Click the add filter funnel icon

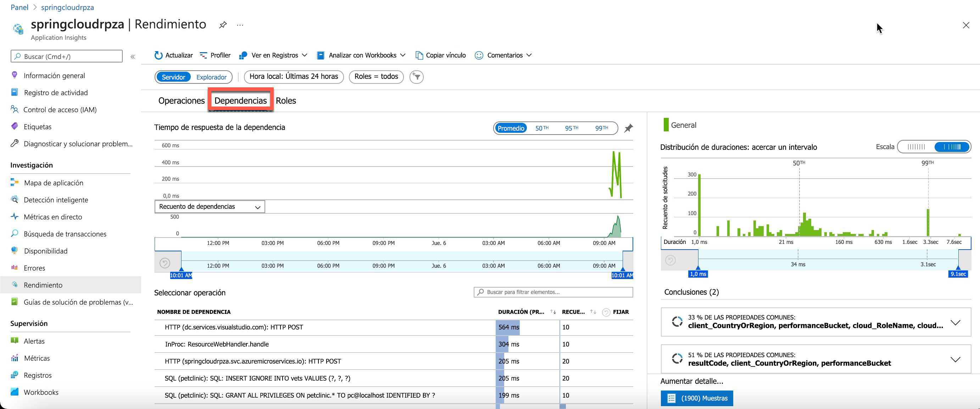click(417, 77)
